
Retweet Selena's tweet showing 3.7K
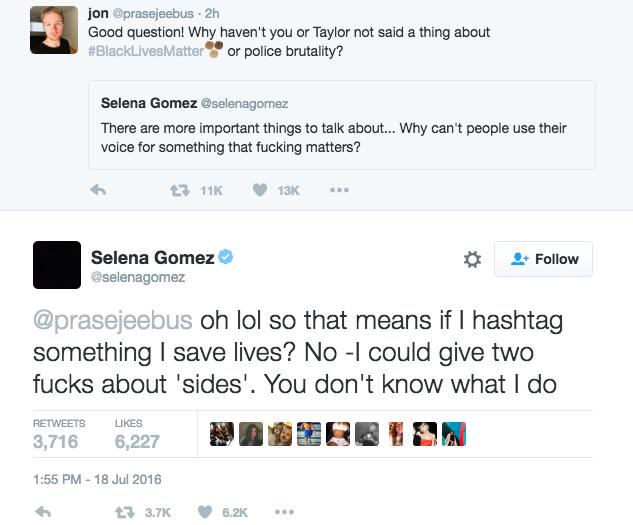tap(127, 511)
